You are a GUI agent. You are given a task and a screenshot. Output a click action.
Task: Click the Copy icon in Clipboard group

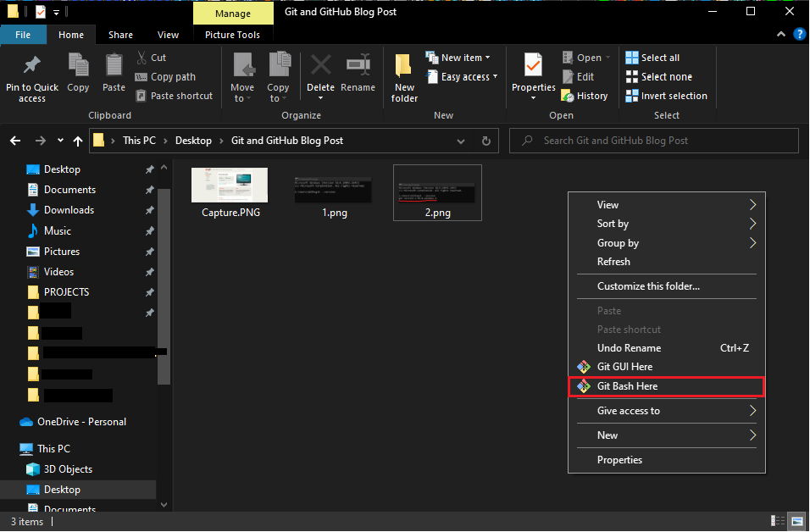click(x=79, y=65)
